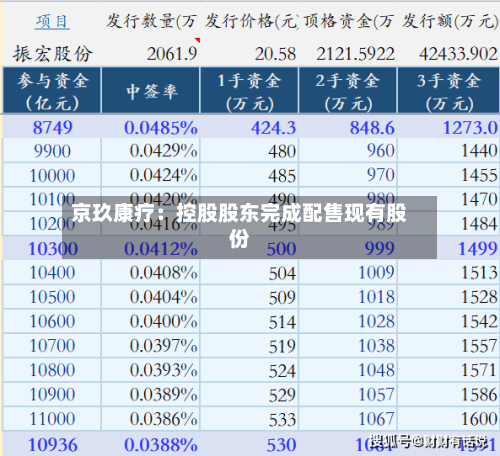
Task: Open the underlined 项目 link
Action: coord(52,22)
